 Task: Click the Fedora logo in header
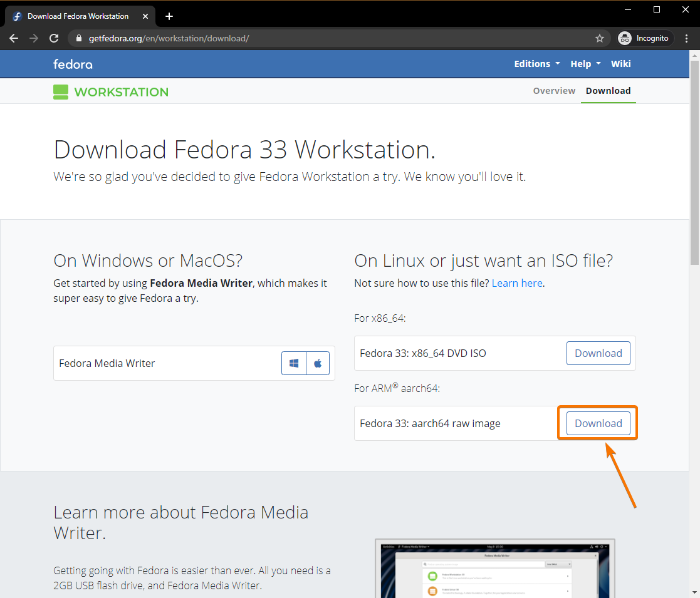coord(73,64)
